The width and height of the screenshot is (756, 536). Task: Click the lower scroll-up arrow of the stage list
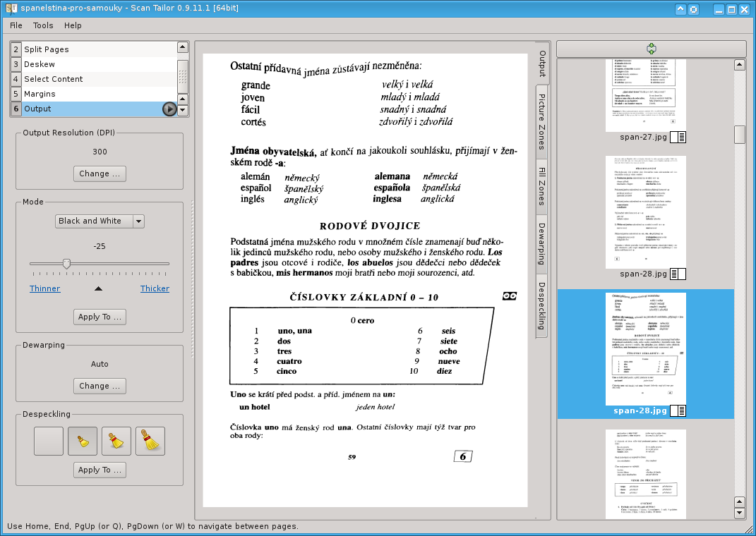[x=183, y=99]
